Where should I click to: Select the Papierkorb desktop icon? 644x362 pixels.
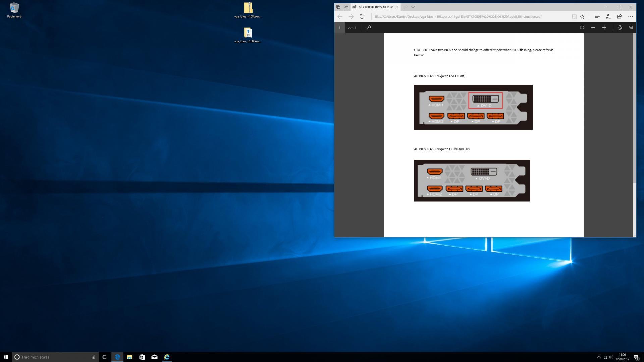(x=14, y=10)
